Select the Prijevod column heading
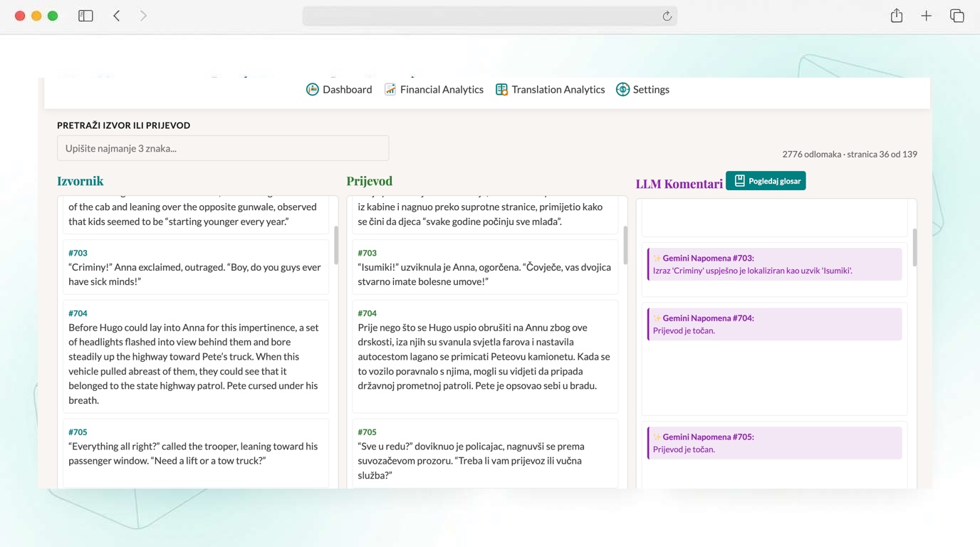The height and width of the screenshot is (547, 980). [x=370, y=181]
